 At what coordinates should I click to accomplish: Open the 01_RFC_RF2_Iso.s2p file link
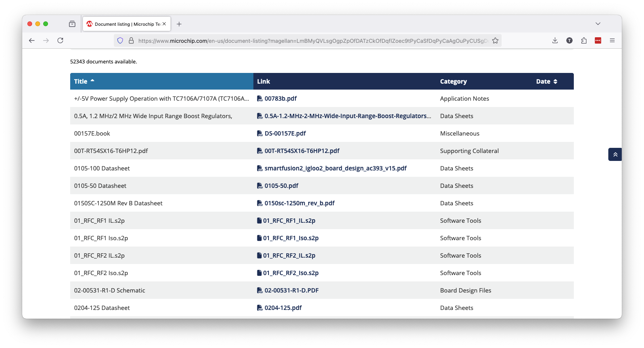[x=291, y=273]
